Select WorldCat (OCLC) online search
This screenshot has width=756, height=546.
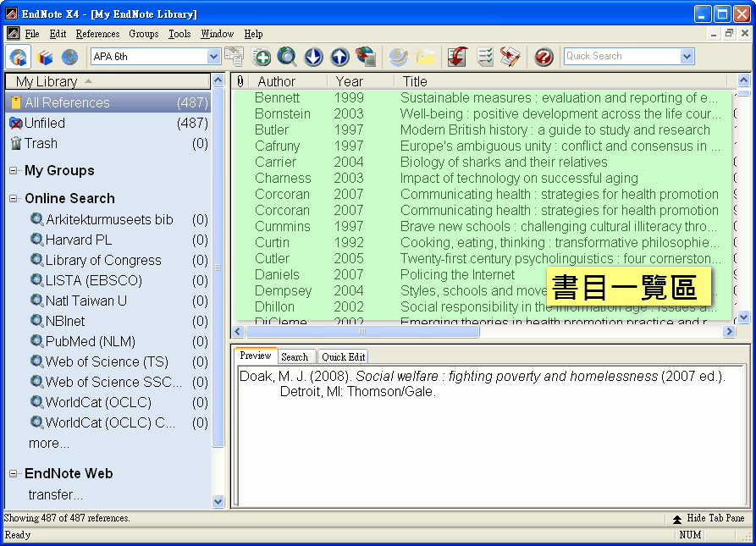pos(119,402)
